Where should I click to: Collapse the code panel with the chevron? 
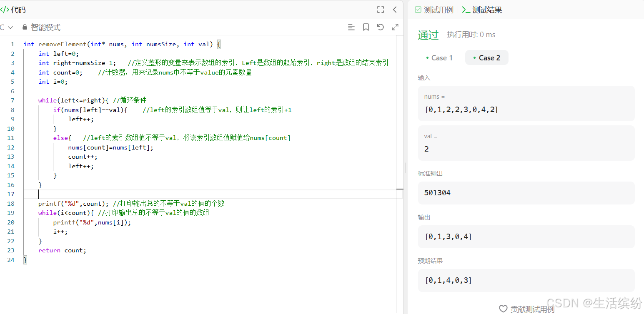pyautogui.click(x=394, y=9)
